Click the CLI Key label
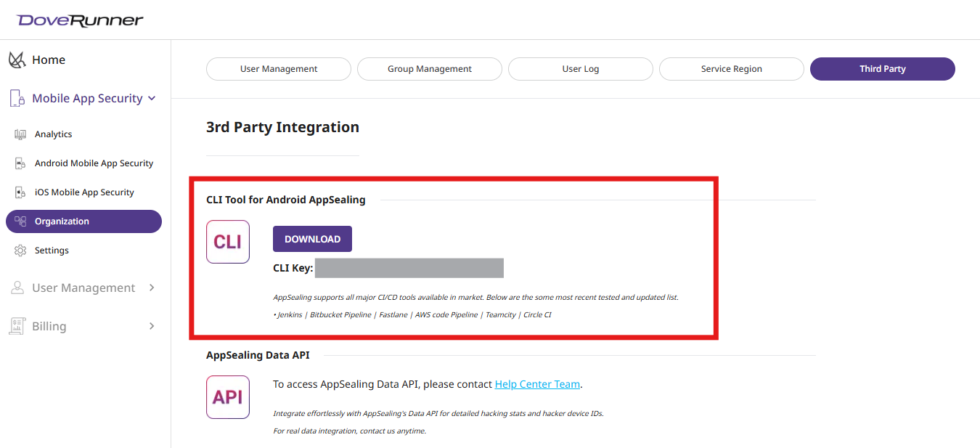This screenshot has height=448, width=980. click(293, 268)
